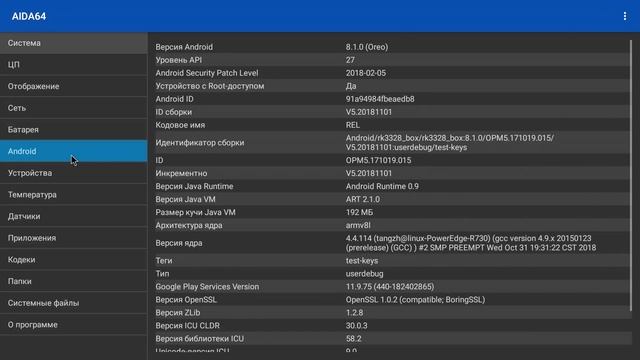Open the Сеть page

point(73,108)
